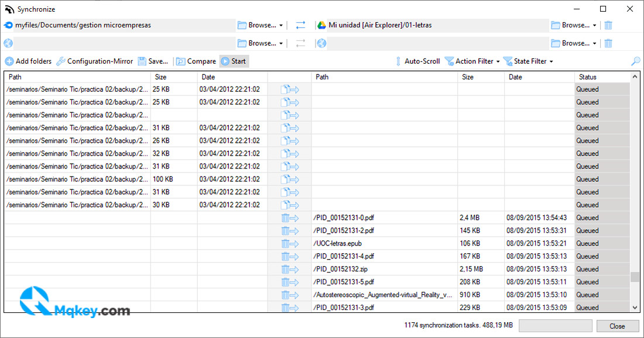Click the delete action icon for the Autostereoscopic file
The image size is (644, 338).
[x=290, y=295]
